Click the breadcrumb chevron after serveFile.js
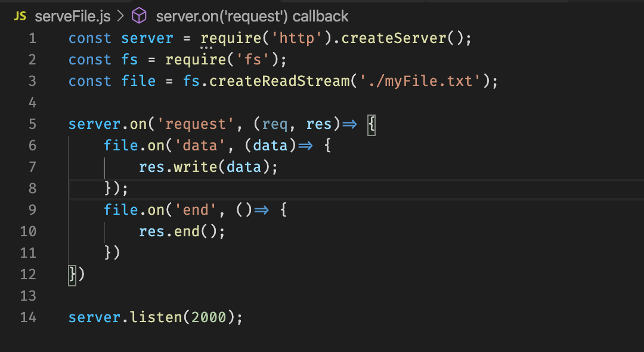This screenshot has width=644, height=352. click(120, 16)
